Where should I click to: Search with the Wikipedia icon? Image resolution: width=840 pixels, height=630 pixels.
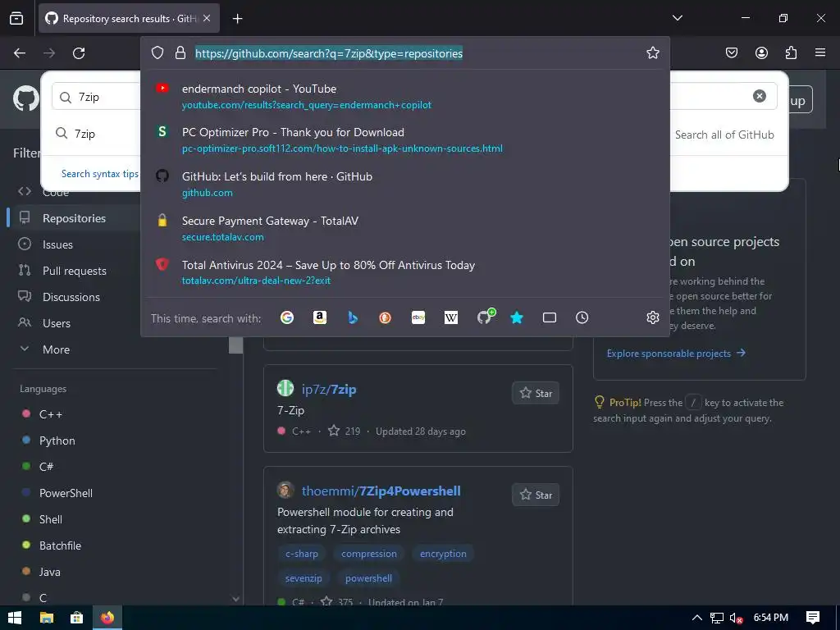coord(451,317)
